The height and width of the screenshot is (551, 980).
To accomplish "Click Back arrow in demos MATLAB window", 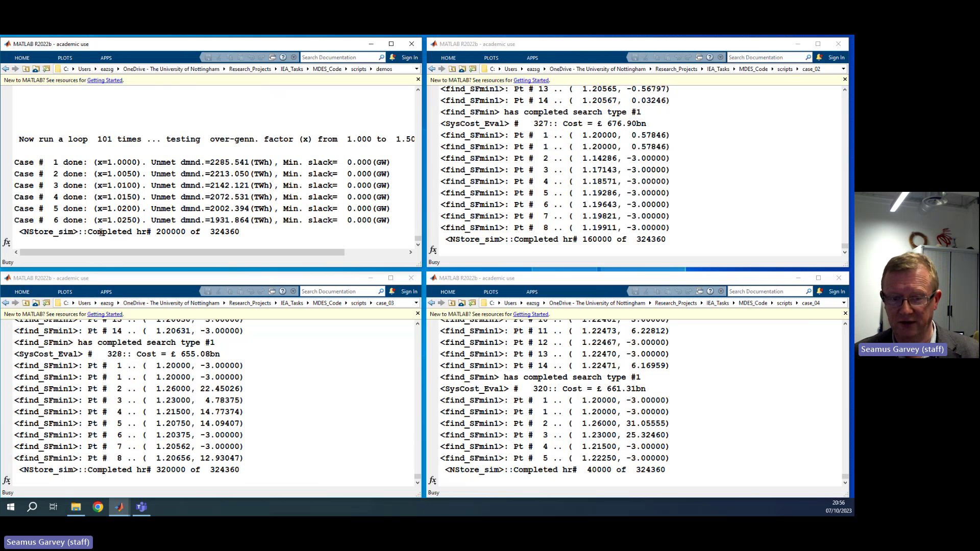I will [x=5, y=69].
